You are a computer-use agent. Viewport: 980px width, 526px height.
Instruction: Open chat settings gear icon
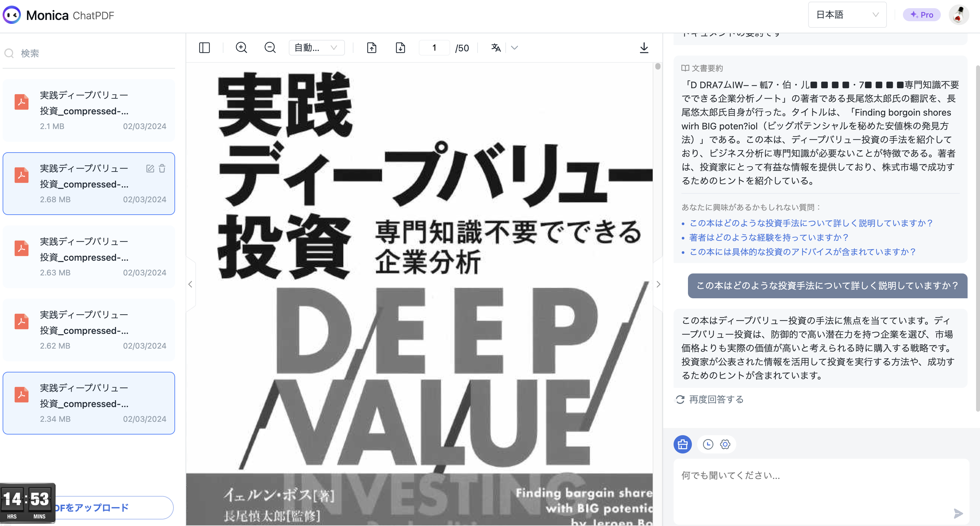725,444
